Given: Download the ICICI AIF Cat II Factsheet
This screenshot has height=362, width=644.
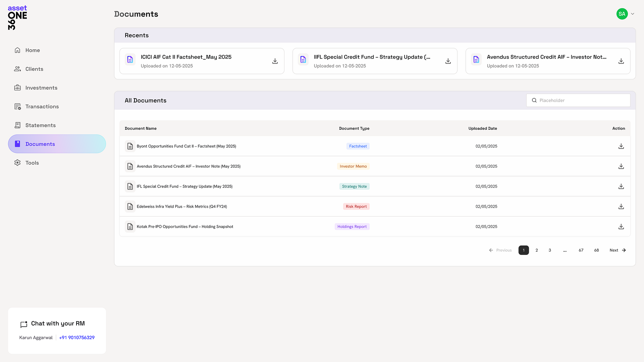Looking at the screenshot, I should [275, 61].
